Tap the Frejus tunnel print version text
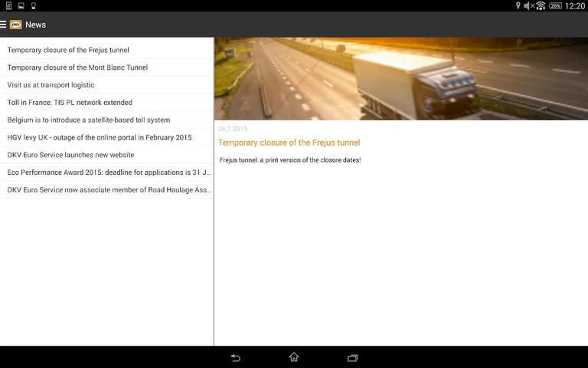The height and width of the screenshot is (368, 588). pyautogui.click(x=290, y=160)
